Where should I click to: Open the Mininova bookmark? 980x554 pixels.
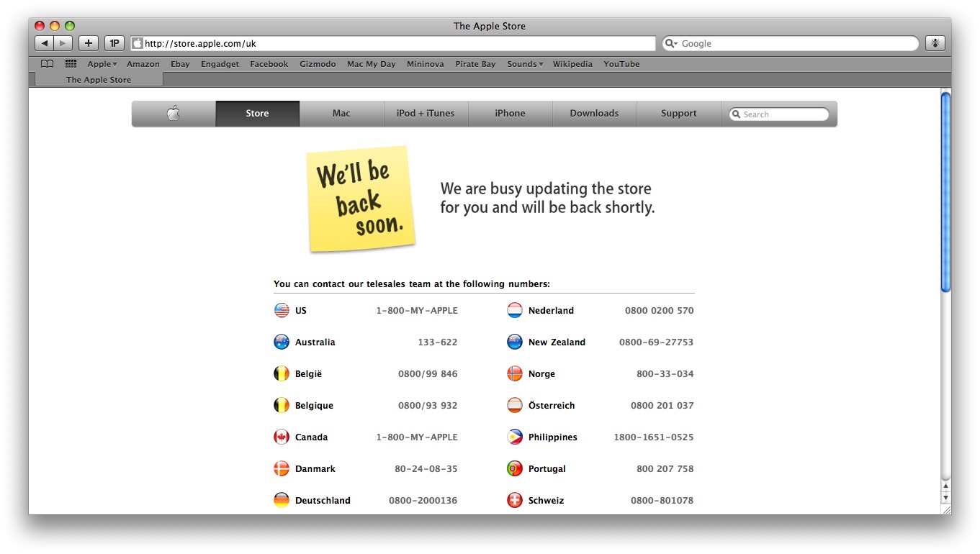click(425, 64)
